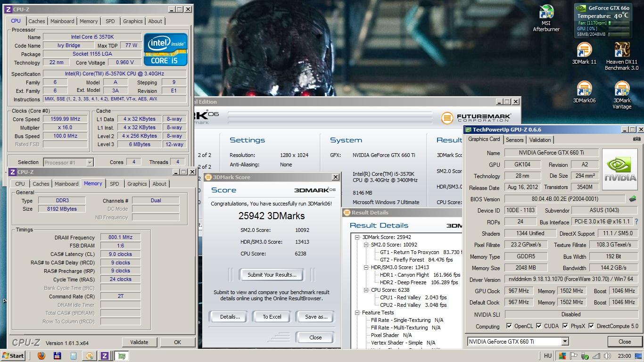Click the DRAM Frequency 800.1 MHz field
The image size is (644, 362).
point(120,238)
